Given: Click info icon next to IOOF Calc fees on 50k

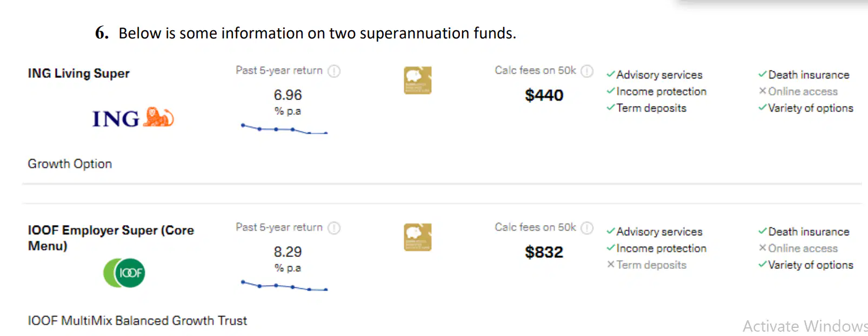Looking at the screenshot, I should [x=587, y=228].
